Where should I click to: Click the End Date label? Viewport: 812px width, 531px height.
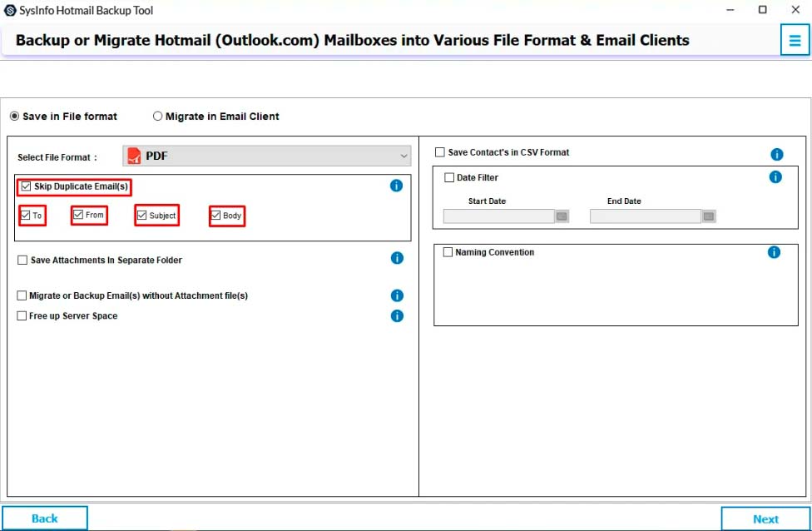pos(624,201)
